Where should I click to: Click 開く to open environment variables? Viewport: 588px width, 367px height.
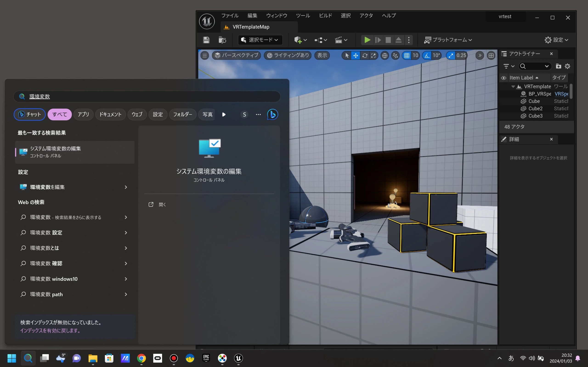(x=162, y=205)
